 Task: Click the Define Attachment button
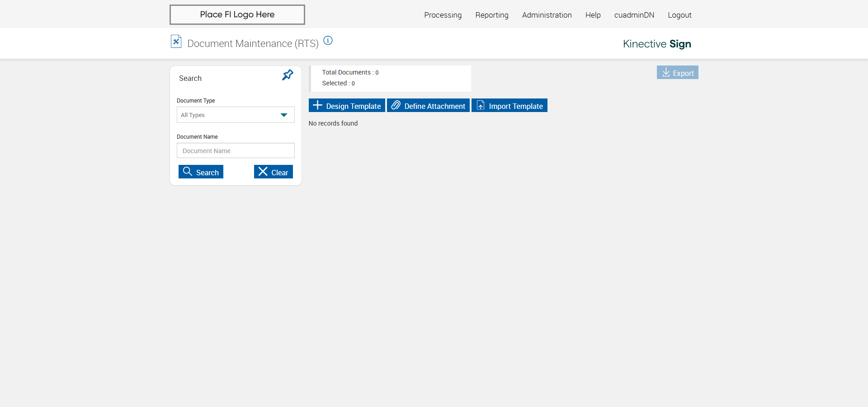[x=428, y=105]
